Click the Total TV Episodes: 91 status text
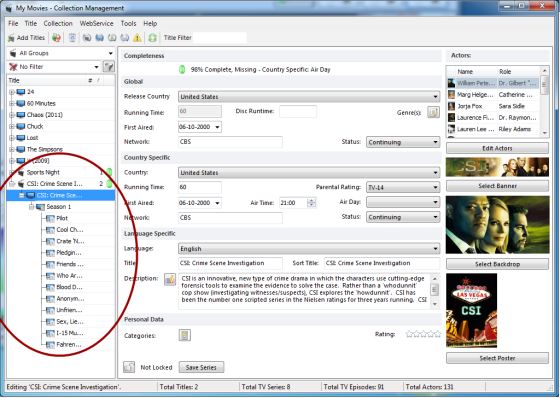This screenshot has width=560, height=398. point(354,387)
